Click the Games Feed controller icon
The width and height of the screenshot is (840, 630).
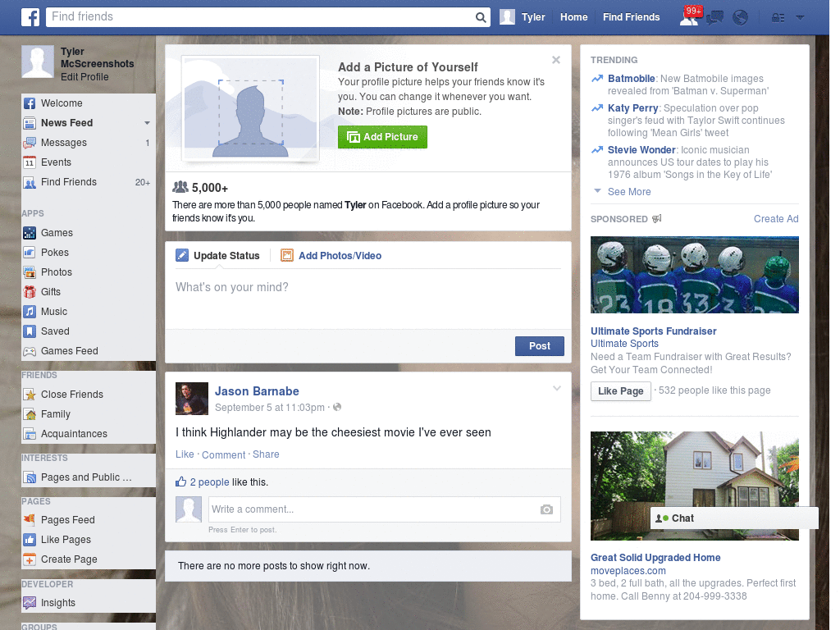(30, 351)
